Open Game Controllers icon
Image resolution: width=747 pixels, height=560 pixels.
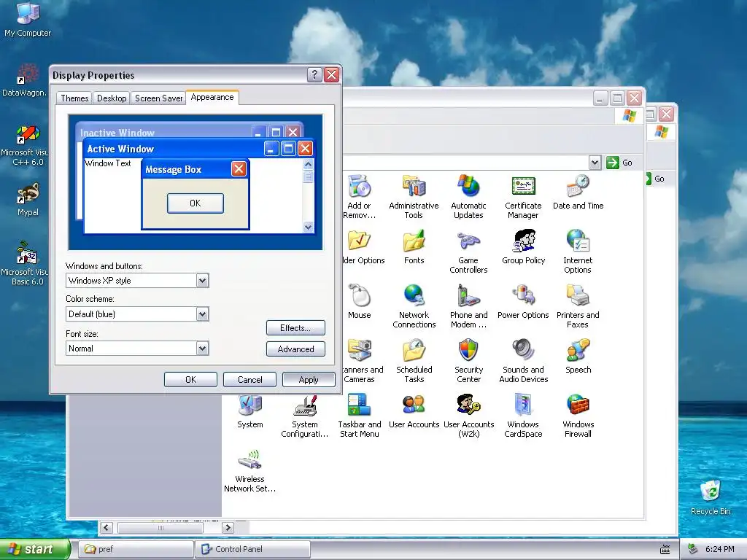468,241
